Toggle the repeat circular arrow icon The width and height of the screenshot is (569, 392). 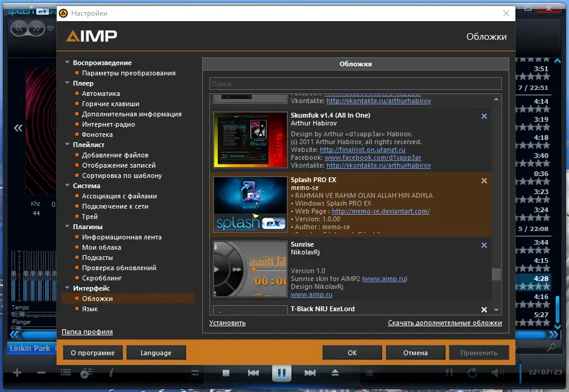pos(472,373)
